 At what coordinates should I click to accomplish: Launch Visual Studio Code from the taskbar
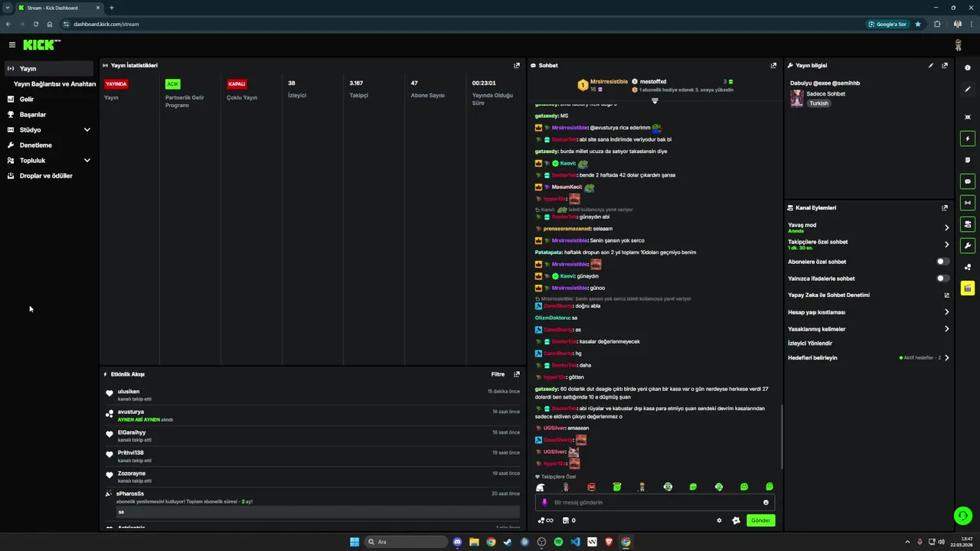point(575,542)
